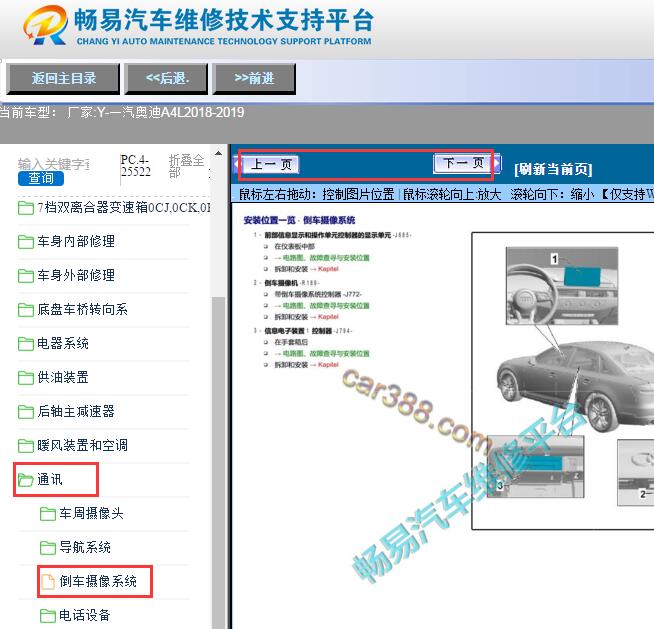Image resolution: width=654 pixels, height=629 pixels.
Task: Click glovebox controller thumbnail labeled 3
Action: [x=535, y=467]
